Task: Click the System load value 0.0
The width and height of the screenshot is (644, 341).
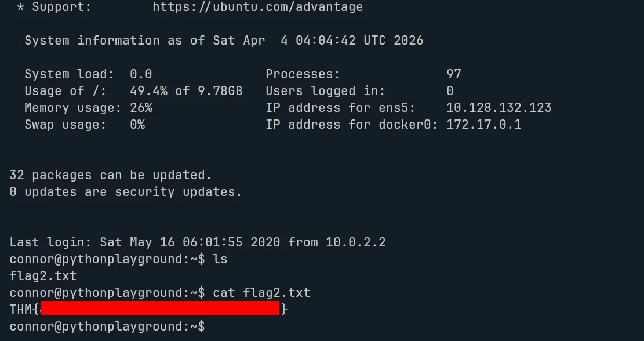Action: [x=141, y=74]
